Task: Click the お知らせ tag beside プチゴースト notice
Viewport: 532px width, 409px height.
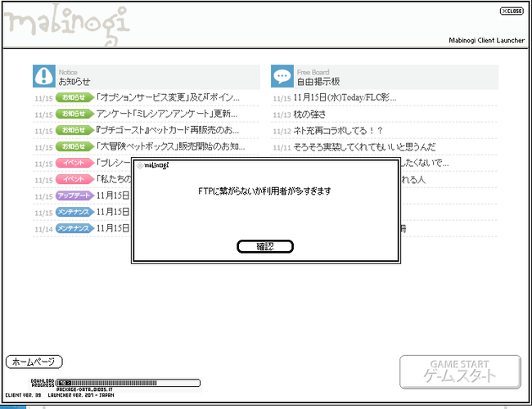Action: 74,130
